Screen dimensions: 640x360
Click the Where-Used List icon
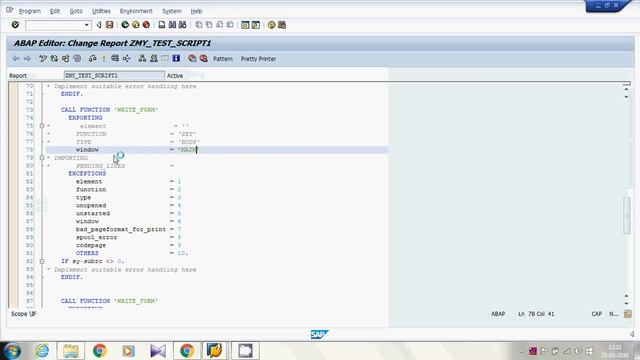point(127,59)
